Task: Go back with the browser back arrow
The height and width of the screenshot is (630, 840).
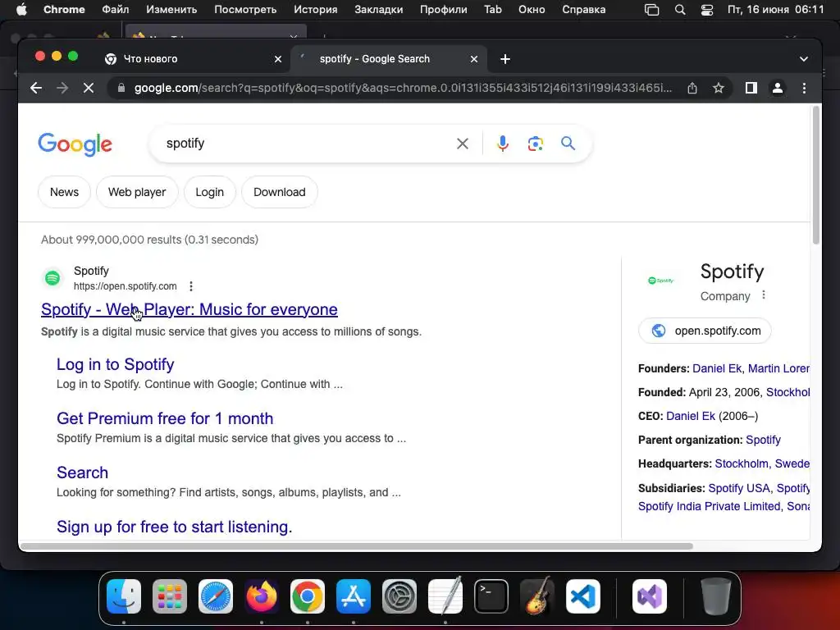Action: tap(36, 88)
